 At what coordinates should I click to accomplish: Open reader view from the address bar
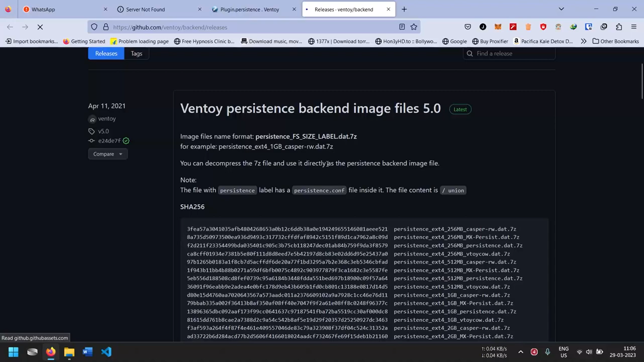pos(402,27)
